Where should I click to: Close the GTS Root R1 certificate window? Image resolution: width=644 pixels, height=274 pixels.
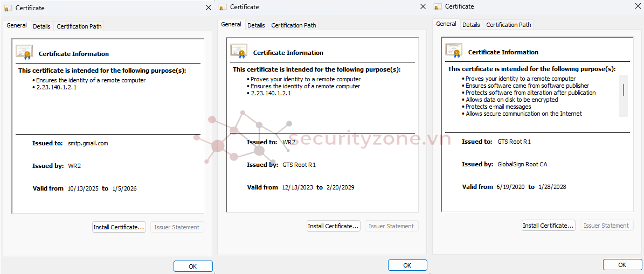coord(638,6)
